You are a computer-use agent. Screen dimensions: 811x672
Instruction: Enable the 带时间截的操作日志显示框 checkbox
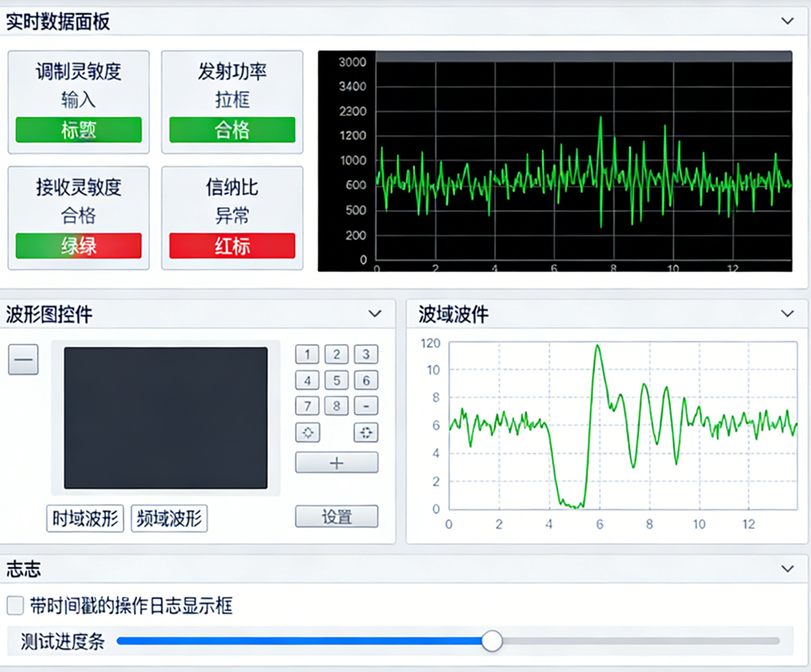tap(16, 605)
